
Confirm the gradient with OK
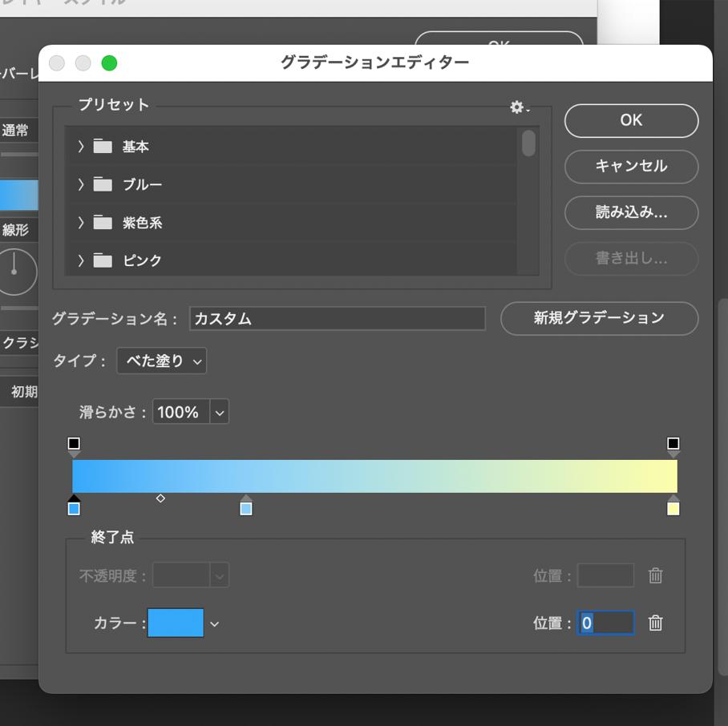click(631, 119)
